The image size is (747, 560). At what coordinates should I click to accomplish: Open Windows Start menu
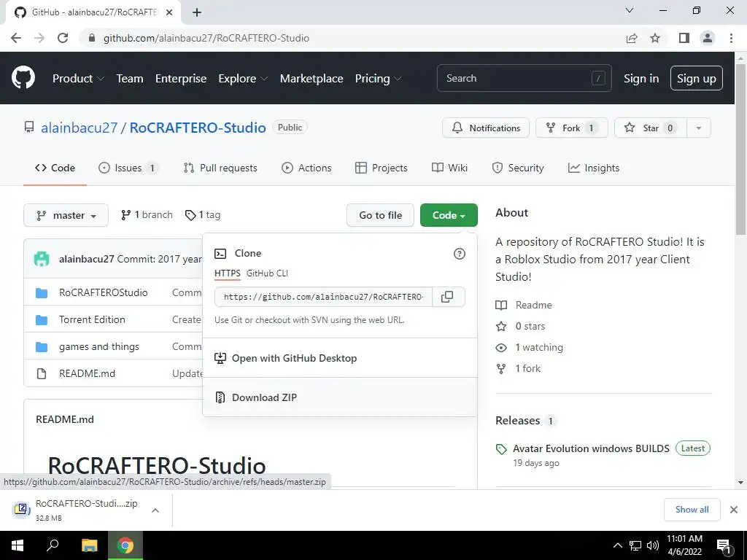click(x=18, y=545)
